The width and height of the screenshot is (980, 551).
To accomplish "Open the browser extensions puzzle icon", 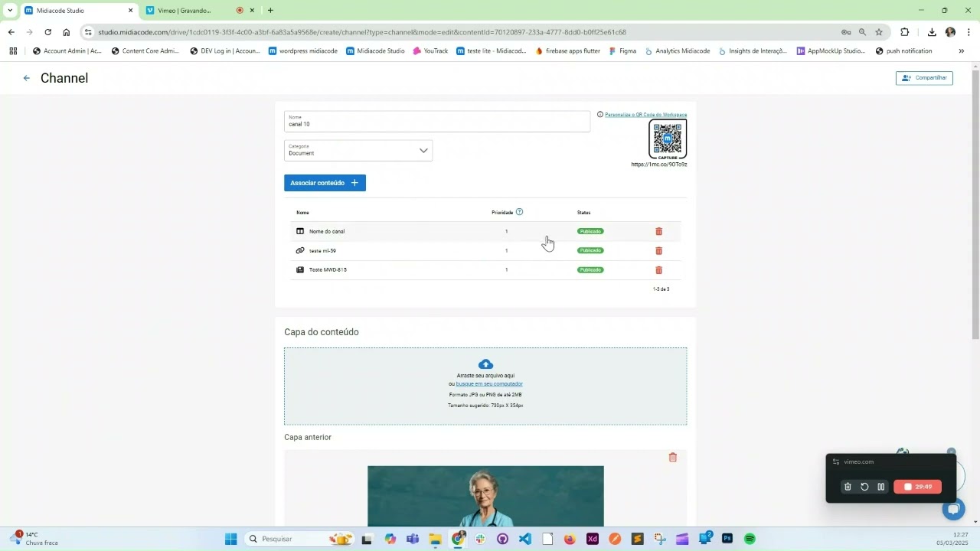I will pyautogui.click(x=905, y=32).
